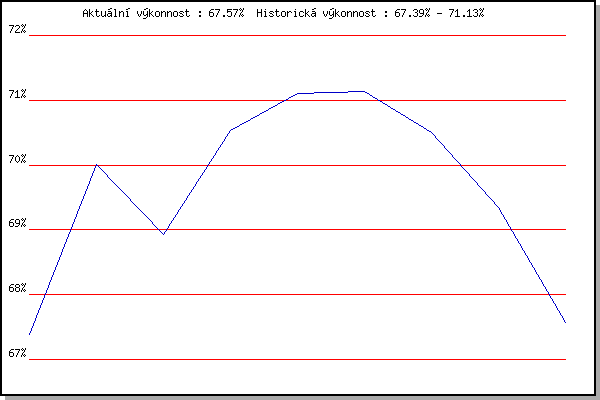Click the 69% y-axis label
The width and height of the screenshot is (600, 400).
click(17, 224)
